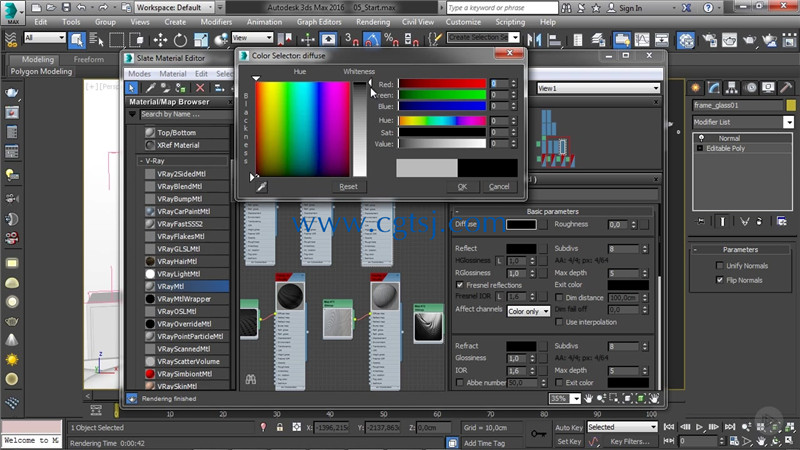800x450 pixels.
Task: Click the Pan hand tool in Slate navigator
Action: [x=588, y=398]
